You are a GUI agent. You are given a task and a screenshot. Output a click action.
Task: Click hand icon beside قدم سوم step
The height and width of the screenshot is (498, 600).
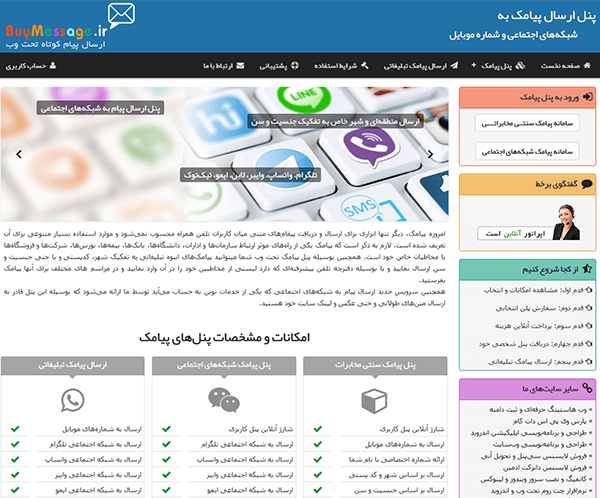pyautogui.click(x=589, y=326)
